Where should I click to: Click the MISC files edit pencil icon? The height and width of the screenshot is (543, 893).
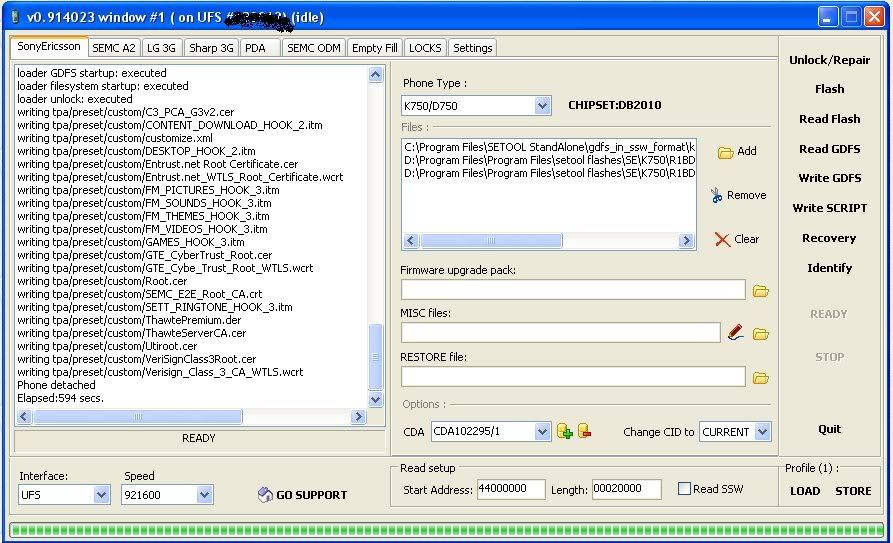tap(735, 333)
